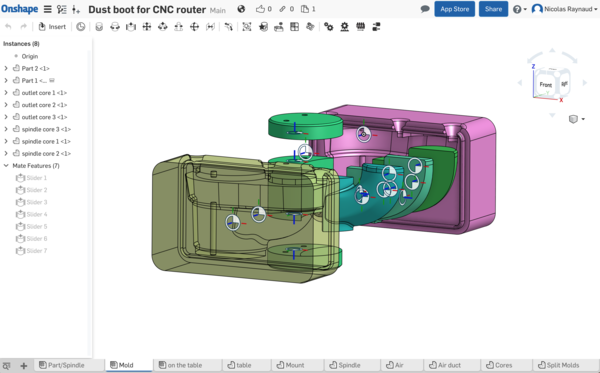Click the Right face of view cube
The image size is (600, 373).
564,83
